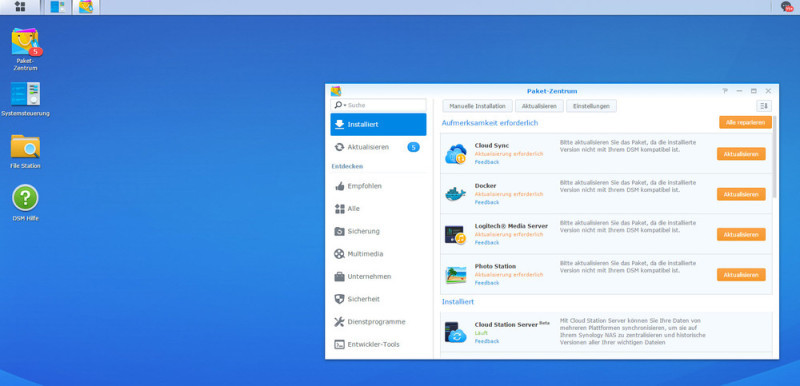Open the Dienstprogramme category
This screenshot has height=386, width=800.
tap(378, 322)
